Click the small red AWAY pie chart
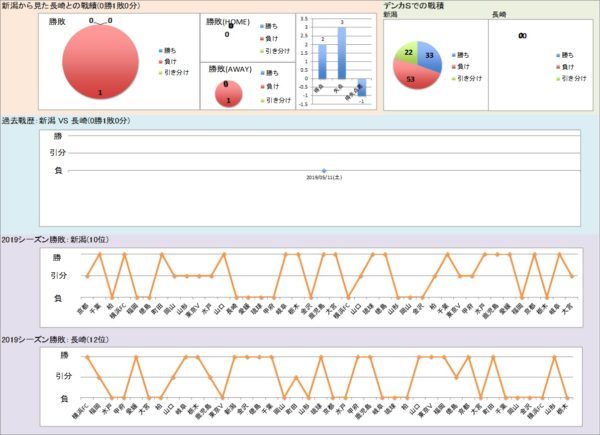Viewport: 600px width, 435px height. click(228, 95)
